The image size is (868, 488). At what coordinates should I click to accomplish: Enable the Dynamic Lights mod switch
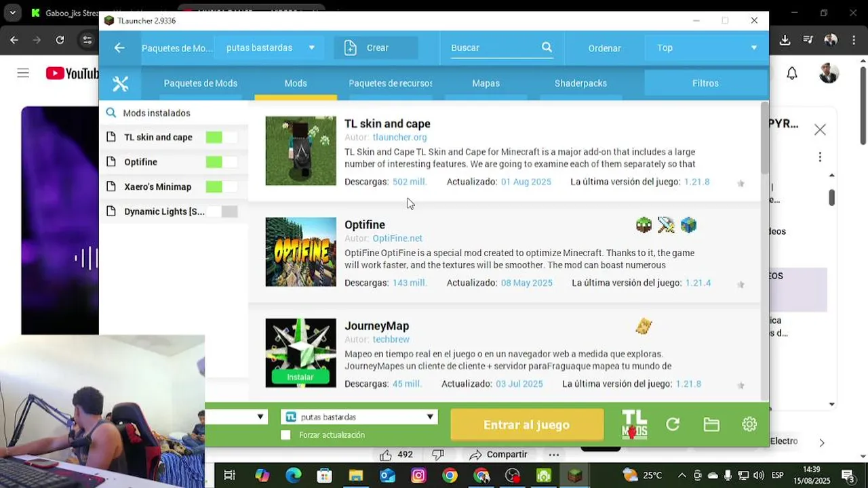point(222,211)
